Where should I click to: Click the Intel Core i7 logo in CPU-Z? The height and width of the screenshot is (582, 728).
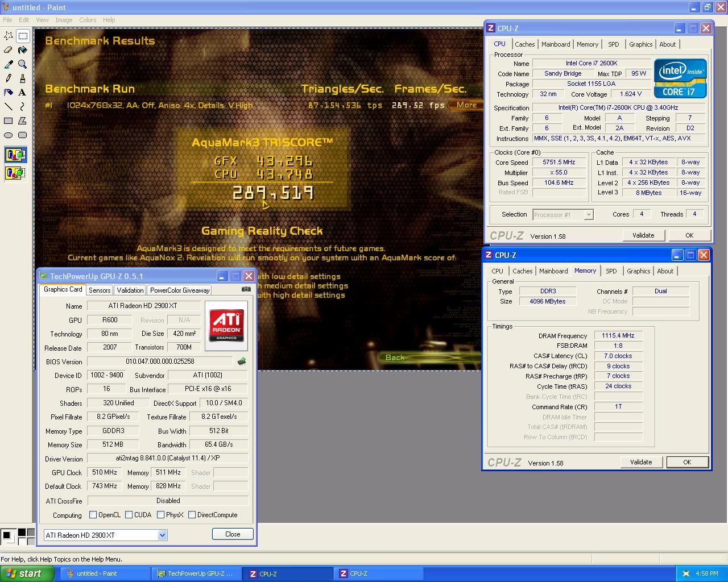point(680,78)
